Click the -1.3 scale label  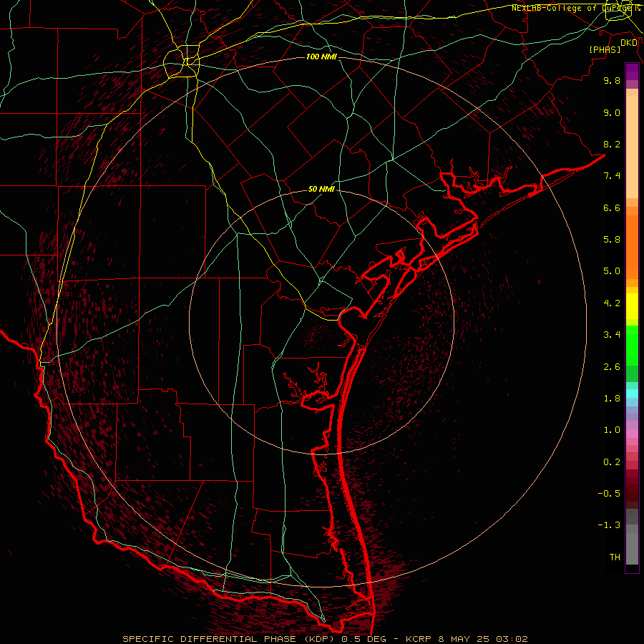tap(609, 525)
